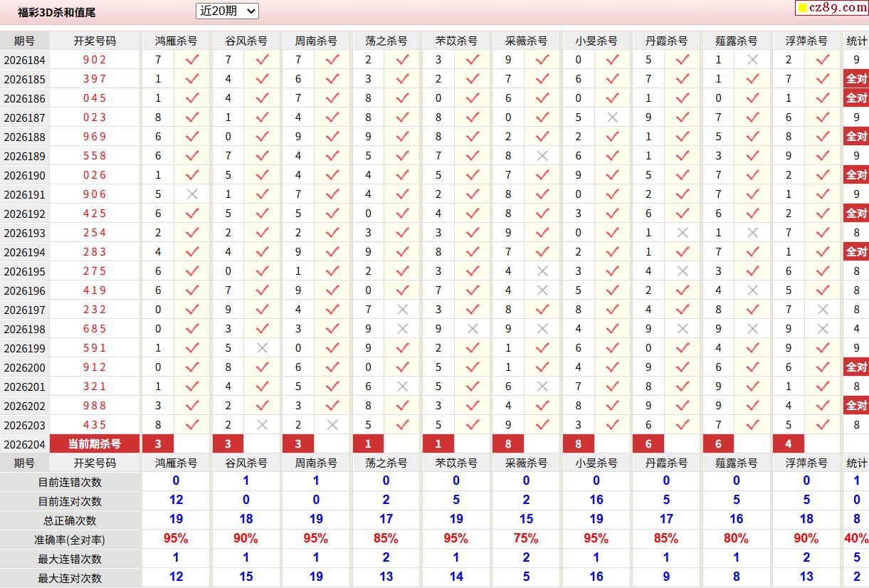Click the 全对 badge in row 2026194
Image resolution: width=869 pixels, height=588 pixels.
click(856, 252)
